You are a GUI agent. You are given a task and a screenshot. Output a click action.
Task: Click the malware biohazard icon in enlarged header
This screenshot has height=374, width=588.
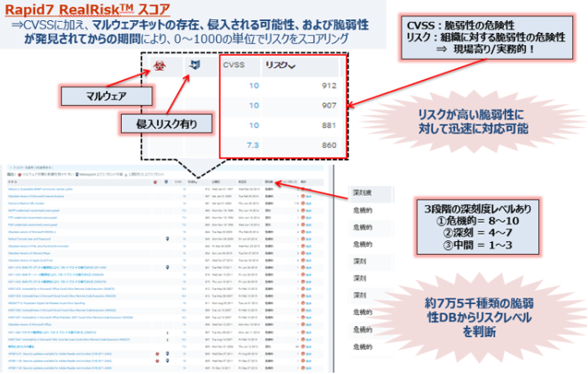pos(159,66)
